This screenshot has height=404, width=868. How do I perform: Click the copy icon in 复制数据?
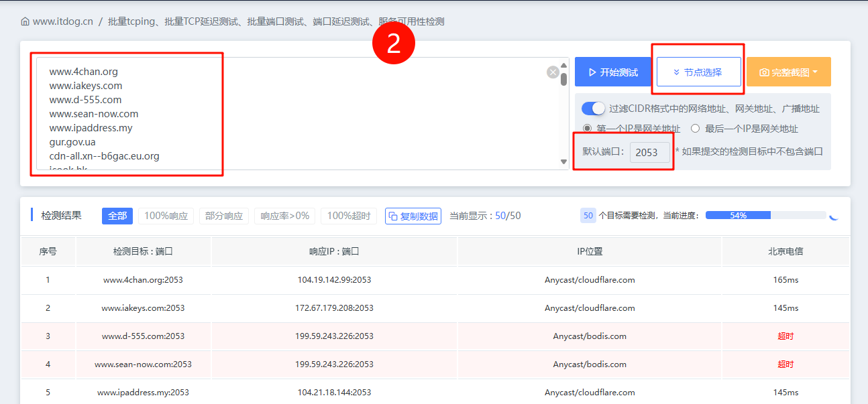[x=393, y=216]
